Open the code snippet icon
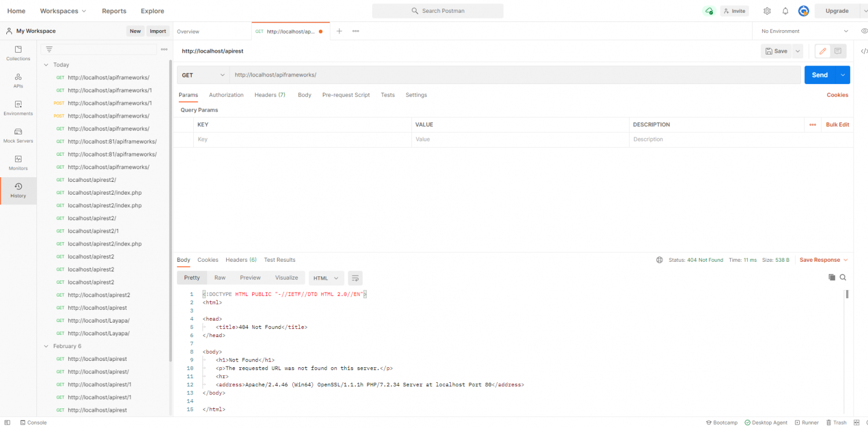Viewport: 868px width, 428px height. click(x=864, y=51)
